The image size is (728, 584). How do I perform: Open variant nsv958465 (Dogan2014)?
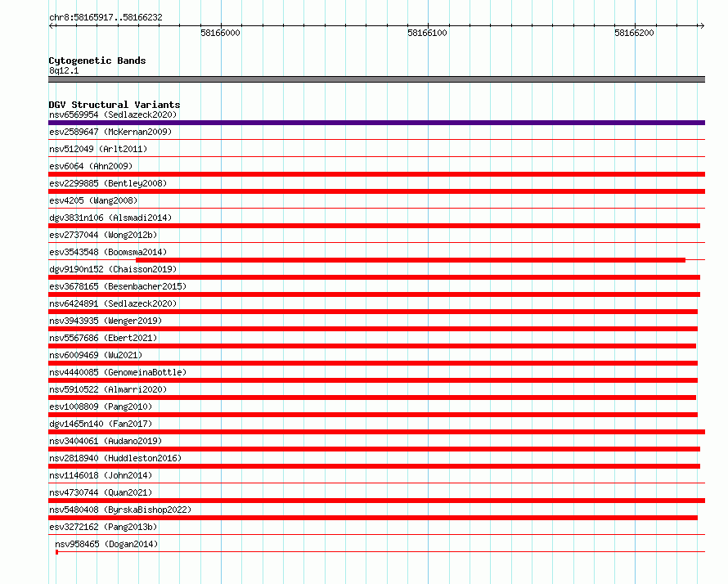coord(106,544)
